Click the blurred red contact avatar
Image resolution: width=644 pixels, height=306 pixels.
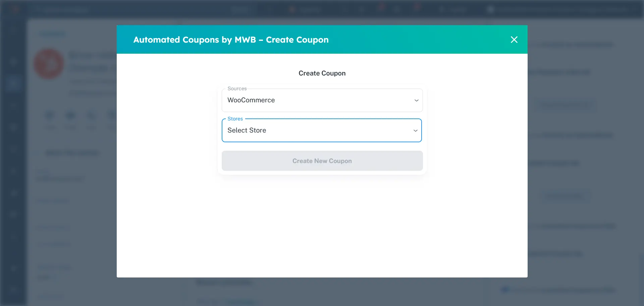[49, 64]
